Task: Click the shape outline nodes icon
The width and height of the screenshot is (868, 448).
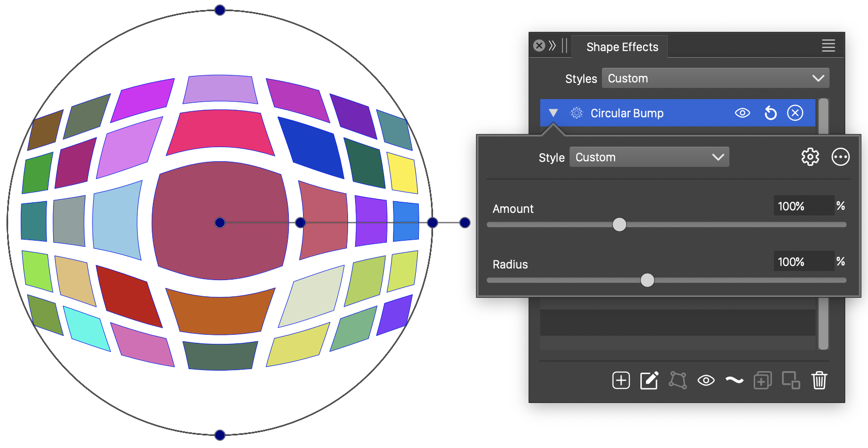Action: coord(678,380)
